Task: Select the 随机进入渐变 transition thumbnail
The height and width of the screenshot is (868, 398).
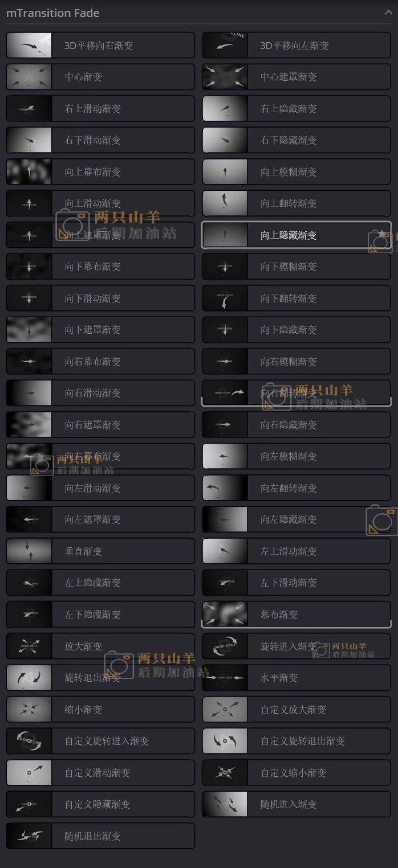Action: point(225,804)
